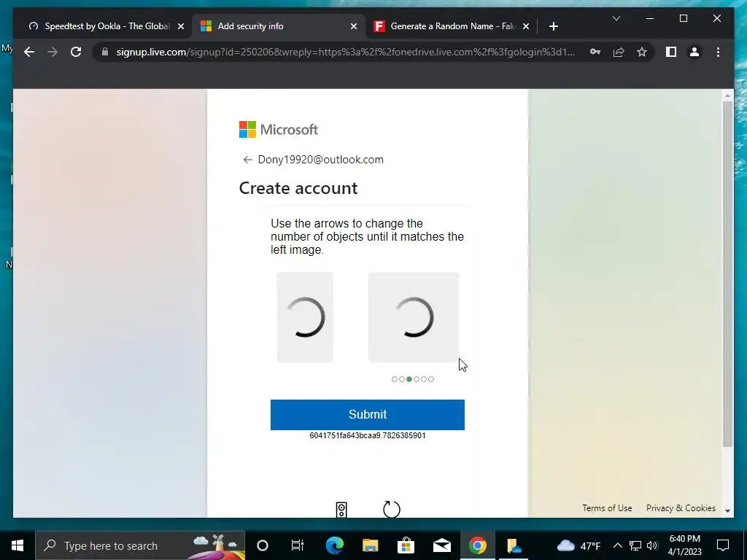
Task: Launch Microsoft Edge from the taskbar
Action: [334, 545]
